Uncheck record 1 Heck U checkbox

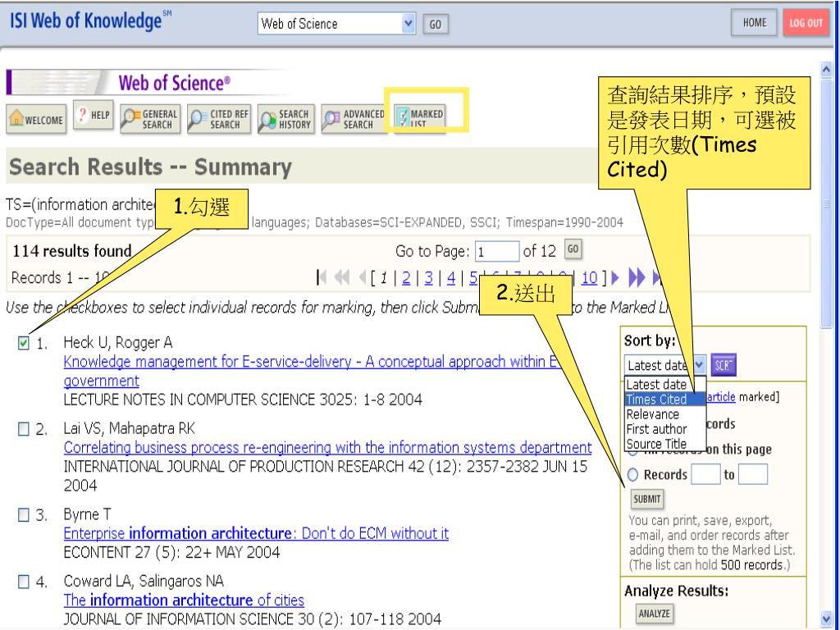24,343
